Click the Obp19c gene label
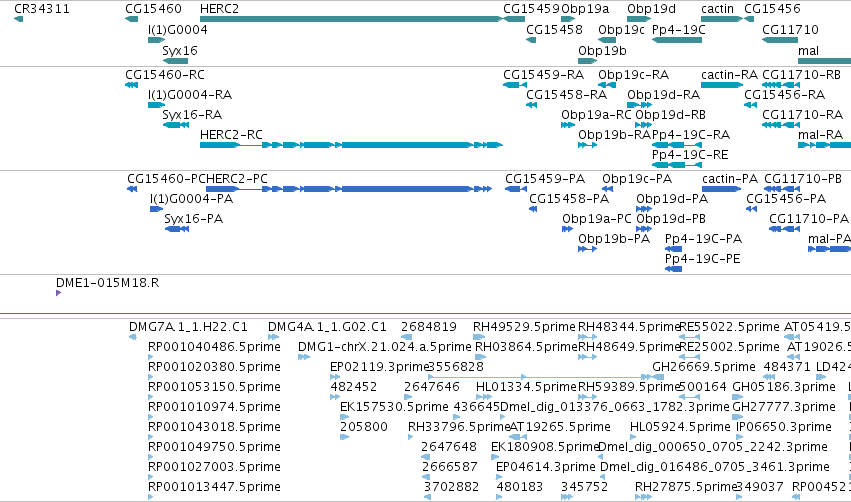The image size is (851, 502). (621, 29)
